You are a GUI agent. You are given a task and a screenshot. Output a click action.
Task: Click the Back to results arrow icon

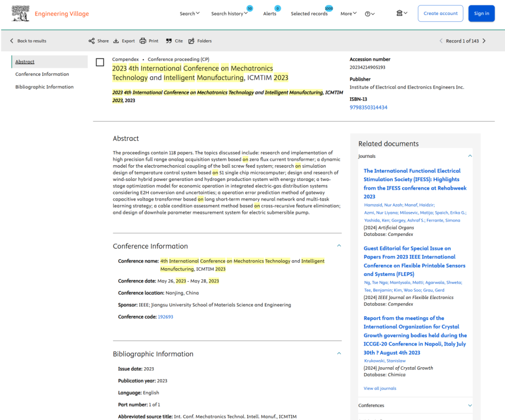[12, 41]
